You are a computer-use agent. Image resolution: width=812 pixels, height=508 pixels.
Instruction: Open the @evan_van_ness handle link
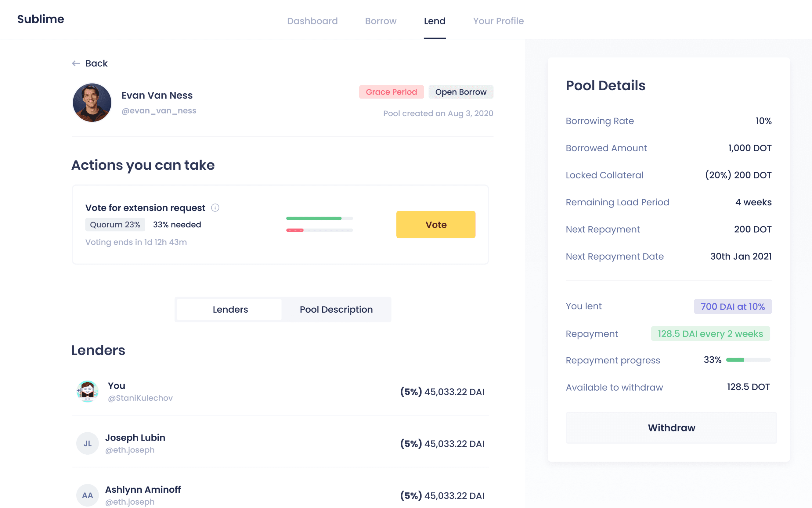(x=159, y=110)
